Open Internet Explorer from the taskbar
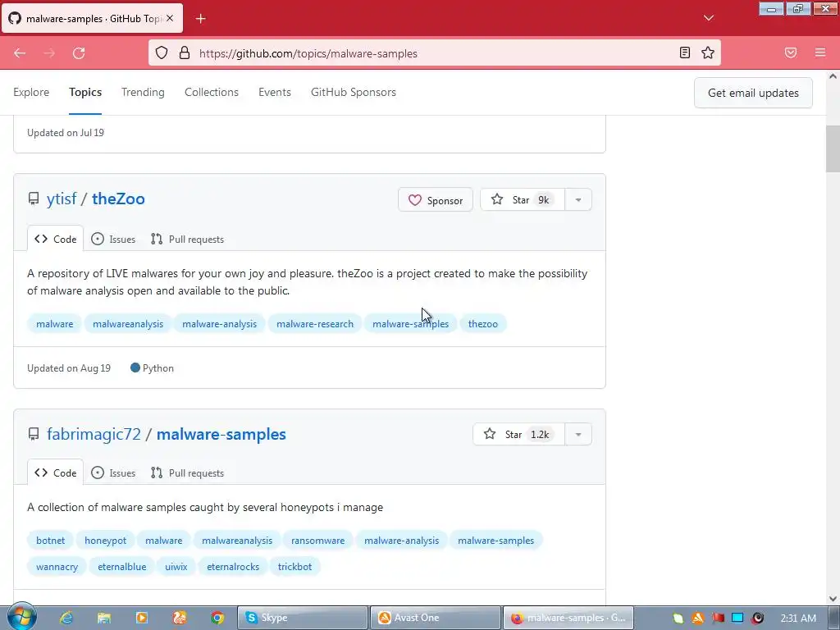840x630 pixels. [66, 618]
